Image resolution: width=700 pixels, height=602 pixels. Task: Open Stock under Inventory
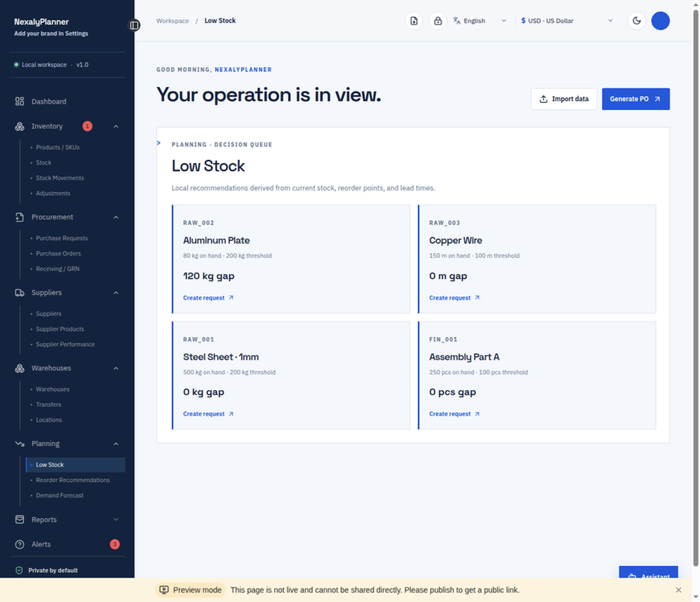click(43, 163)
